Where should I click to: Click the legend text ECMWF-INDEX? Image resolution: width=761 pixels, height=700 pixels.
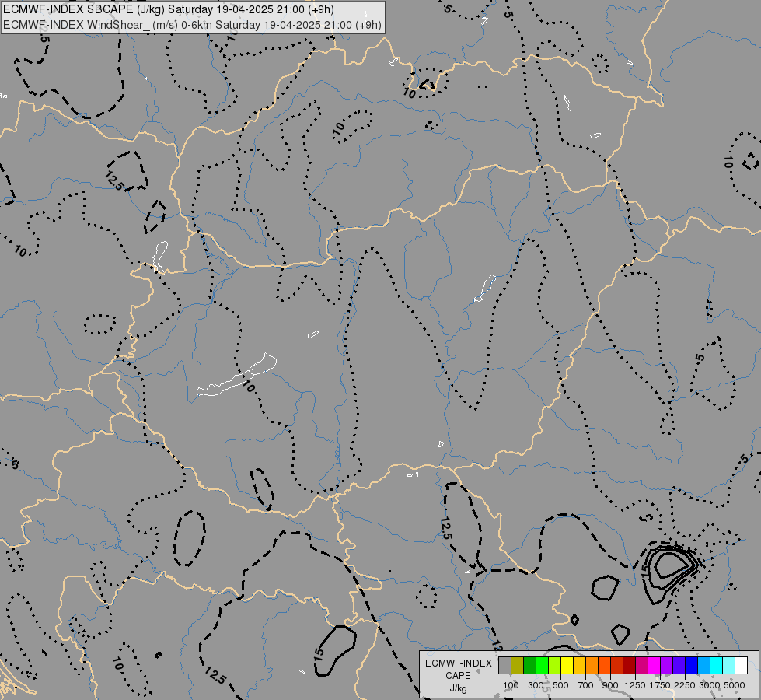[x=459, y=663]
